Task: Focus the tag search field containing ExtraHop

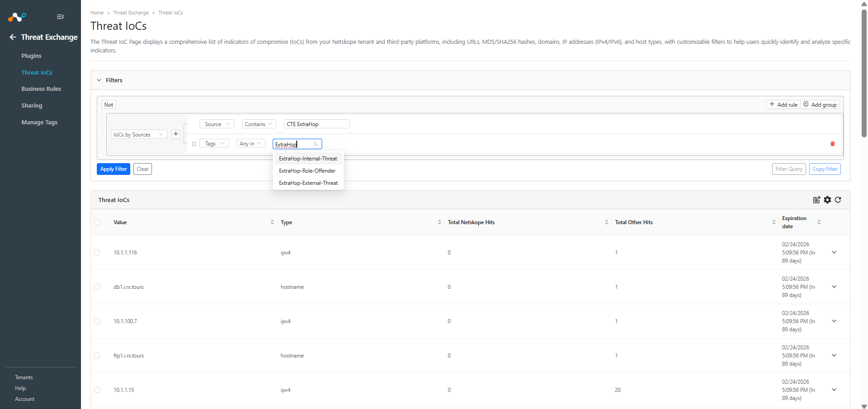Action: coord(297,144)
